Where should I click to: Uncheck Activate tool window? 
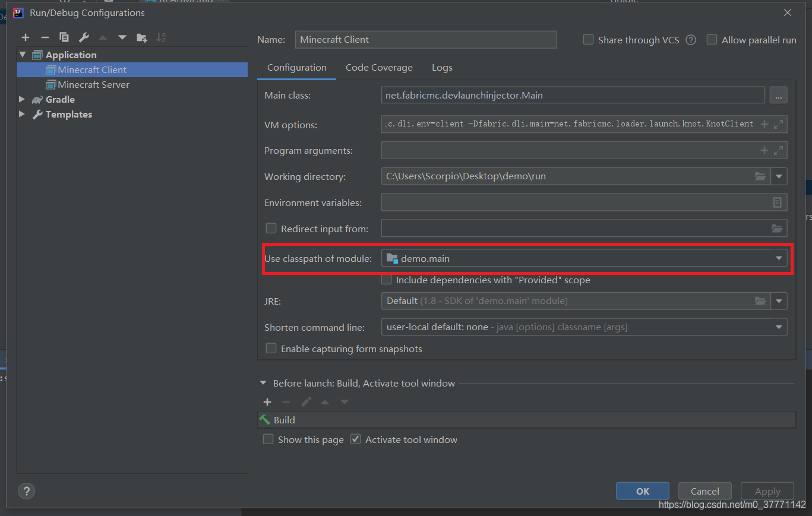[x=355, y=439]
